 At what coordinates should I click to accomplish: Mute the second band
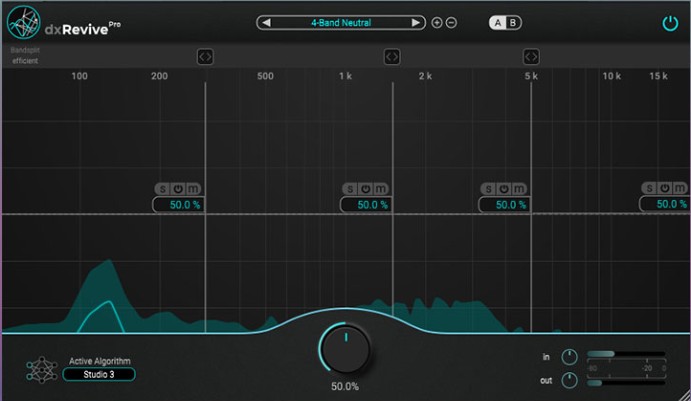pyautogui.click(x=381, y=189)
